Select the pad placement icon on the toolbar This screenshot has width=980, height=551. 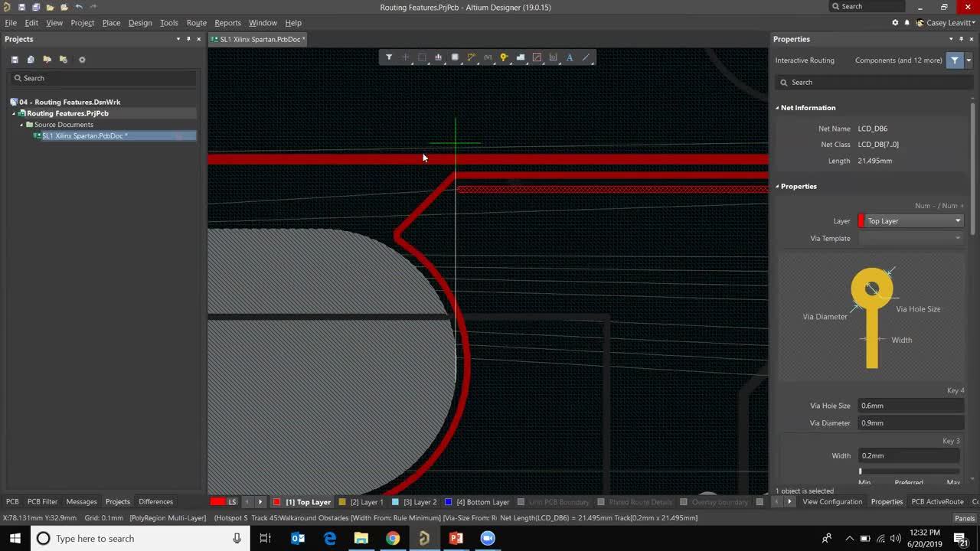click(455, 57)
